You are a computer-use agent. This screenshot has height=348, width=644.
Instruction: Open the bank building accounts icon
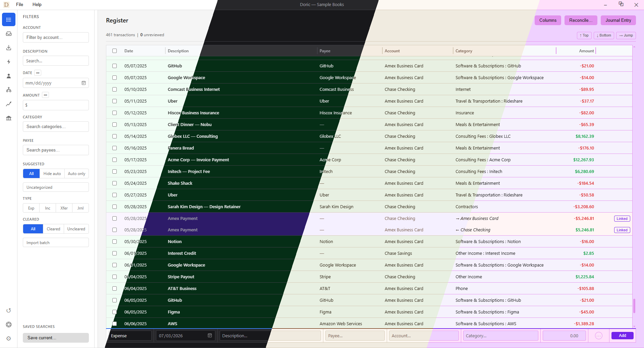point(9,118)
